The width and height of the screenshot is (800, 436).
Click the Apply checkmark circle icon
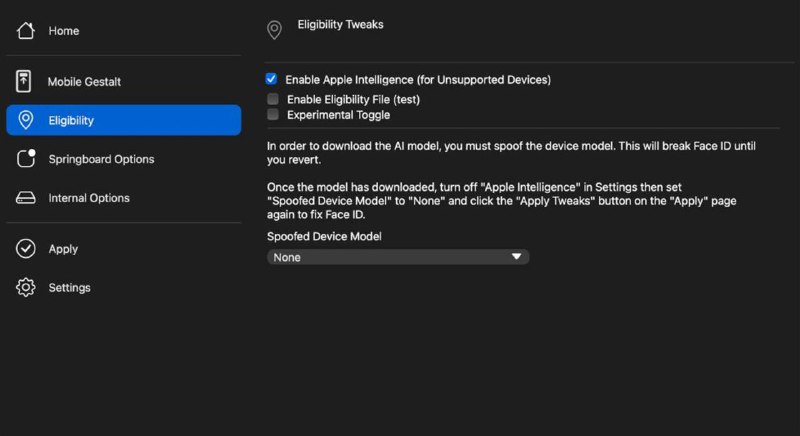[26, 249]
